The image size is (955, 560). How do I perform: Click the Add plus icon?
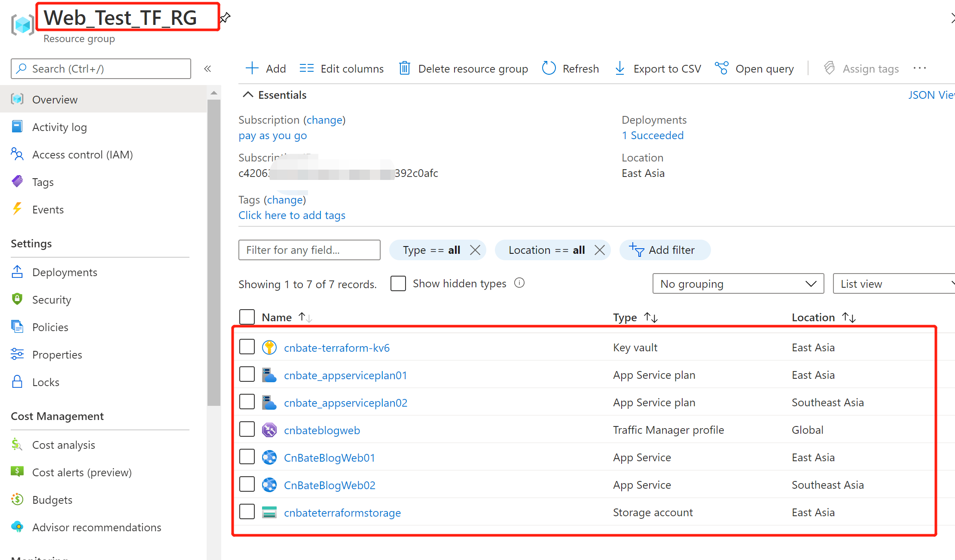(x=252, y=68)
